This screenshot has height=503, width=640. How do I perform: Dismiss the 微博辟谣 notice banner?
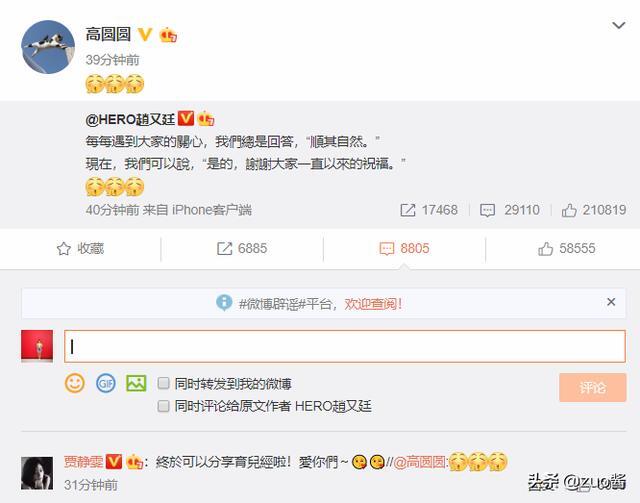tap(611, 302)
